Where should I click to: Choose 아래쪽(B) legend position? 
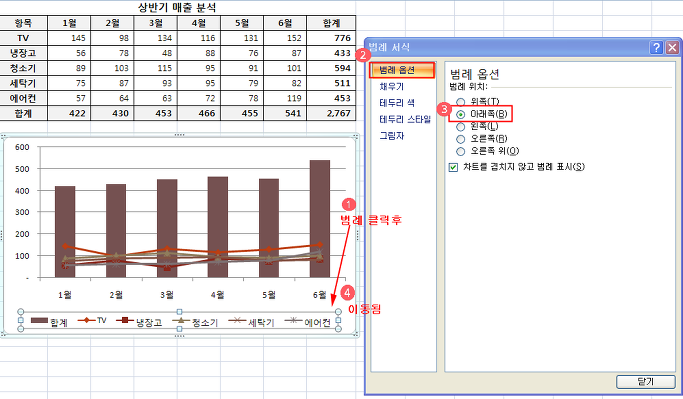pos(460,114)
